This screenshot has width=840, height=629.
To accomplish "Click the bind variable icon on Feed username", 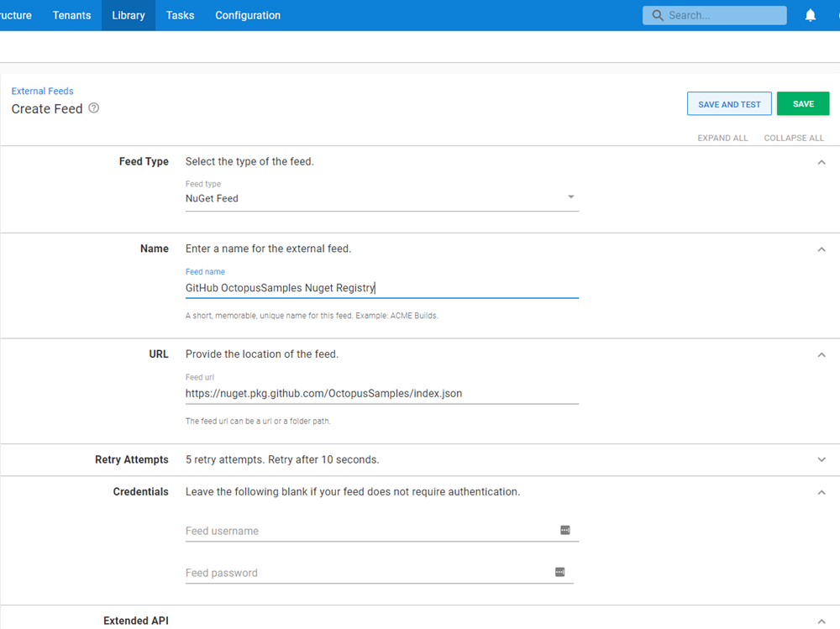I will pyautogui.click(x=565, y=530).
